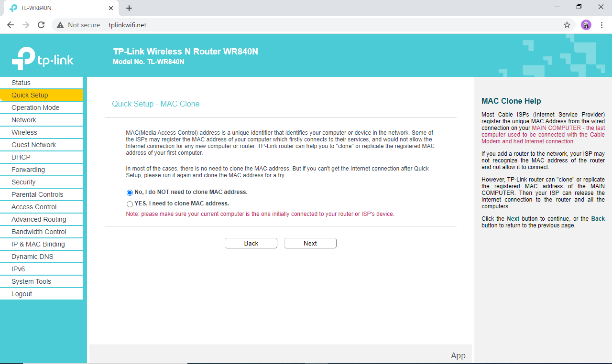Click the browser forward arrow
The height and width of the screenshot is (364, 612).
pos(26,25)
